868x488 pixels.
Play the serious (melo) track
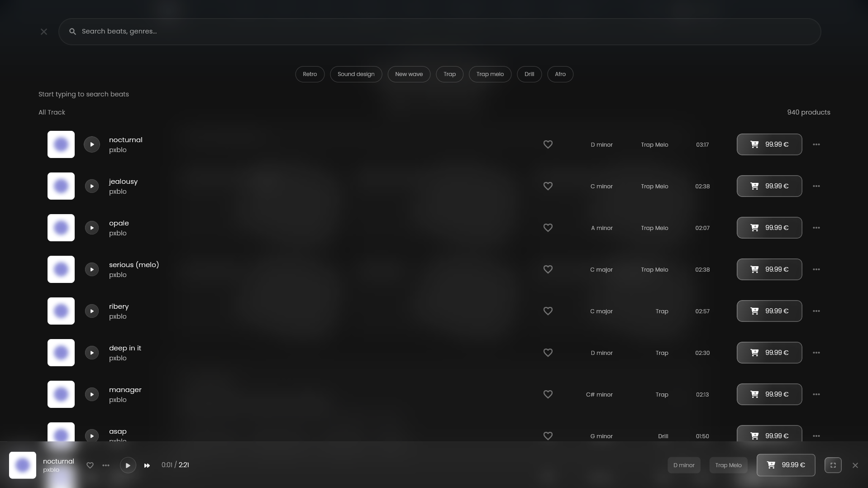(x=92, y=269)
